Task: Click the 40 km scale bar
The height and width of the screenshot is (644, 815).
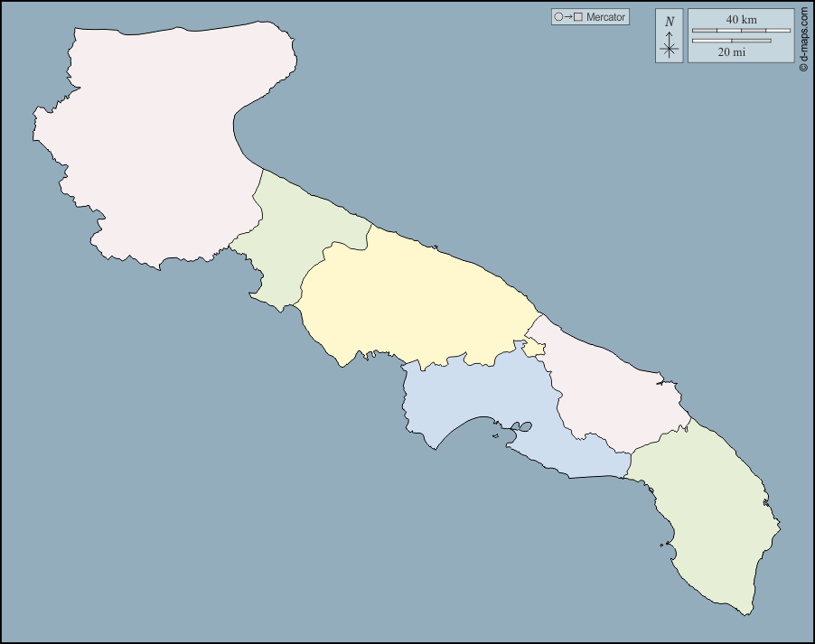Action: point(741,31)
